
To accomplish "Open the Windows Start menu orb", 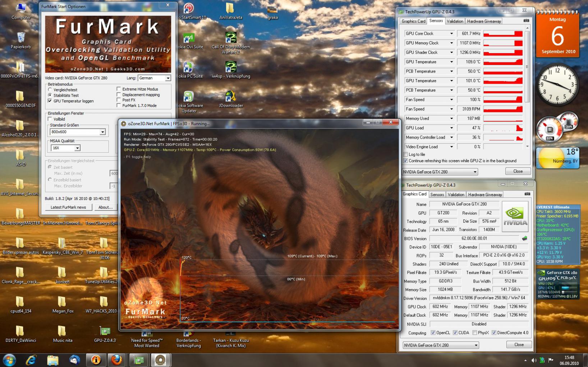I will tap(9, 360).
